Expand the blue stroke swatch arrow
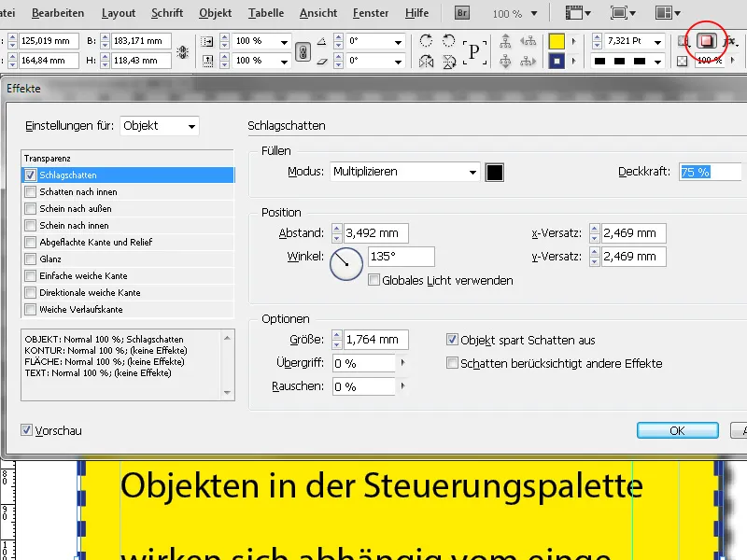Image resolution: width=747 pixels, height=560 pixels. 574,61
